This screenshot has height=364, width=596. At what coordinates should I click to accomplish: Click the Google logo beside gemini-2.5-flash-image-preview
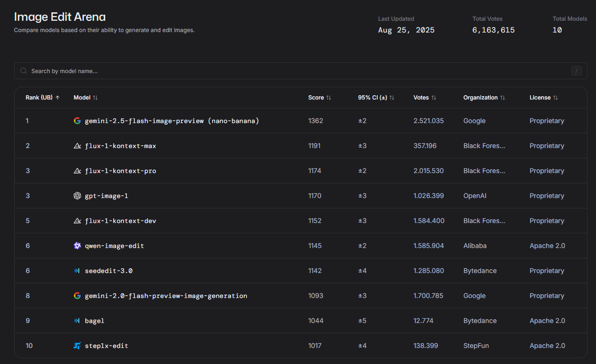[77, 121]
